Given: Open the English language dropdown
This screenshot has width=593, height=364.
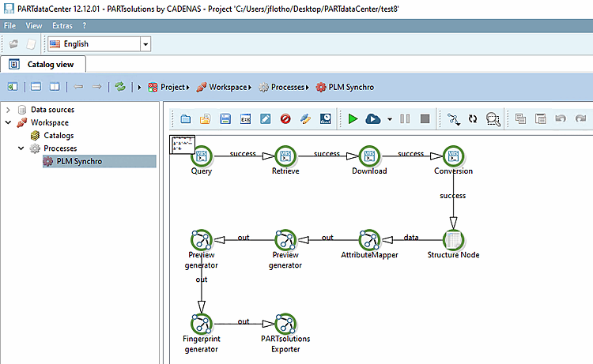Looking at the screenshot, I should [x=145, y=44].
